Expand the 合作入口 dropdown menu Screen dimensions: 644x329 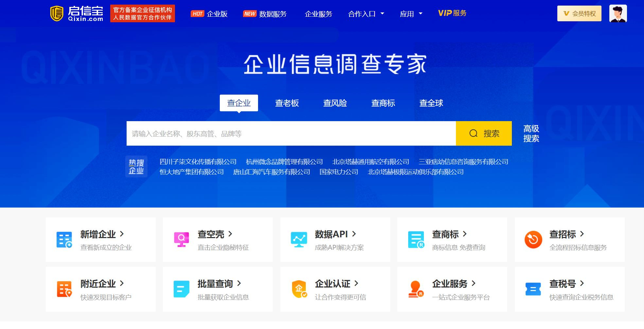point(366,14)
